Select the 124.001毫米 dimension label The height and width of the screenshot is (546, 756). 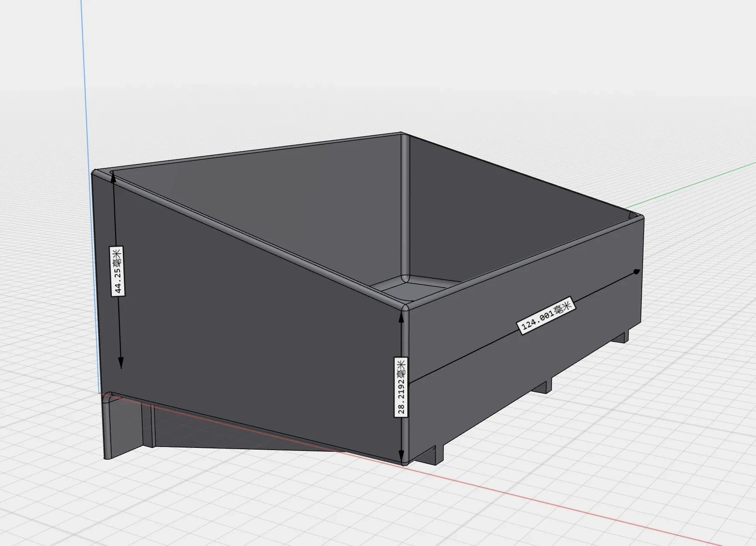[x=546, y=316]
